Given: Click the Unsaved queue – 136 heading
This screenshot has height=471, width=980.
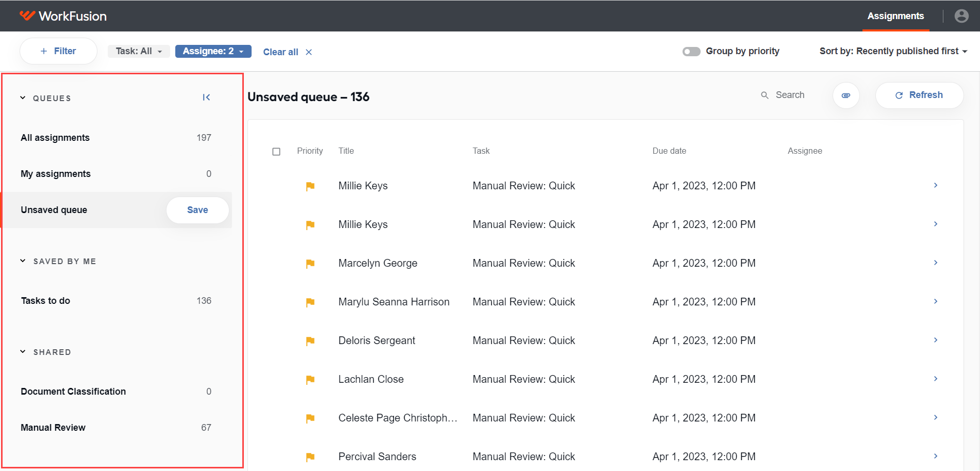Looking at the screenshot, I should pyautogui.click(x=308, y=97).
